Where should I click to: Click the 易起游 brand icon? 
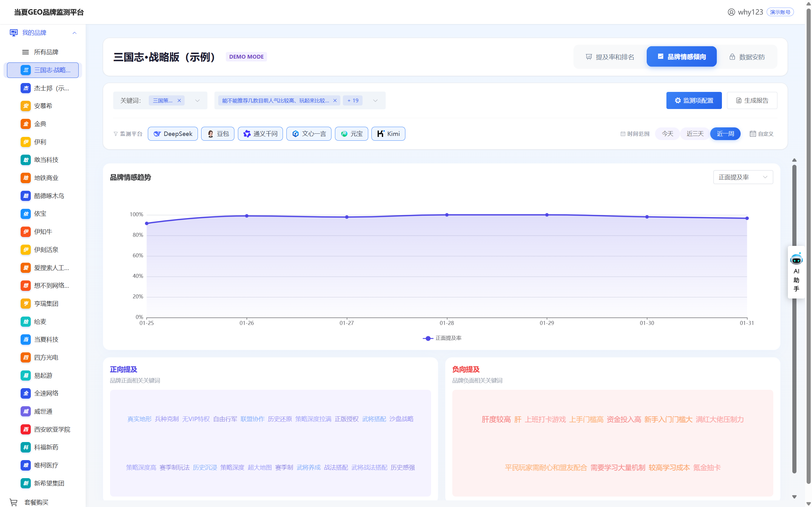click(x=25, y=375)
